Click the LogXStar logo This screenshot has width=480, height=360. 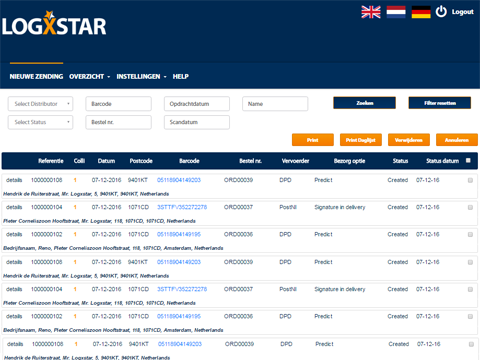tap(54, 23)
